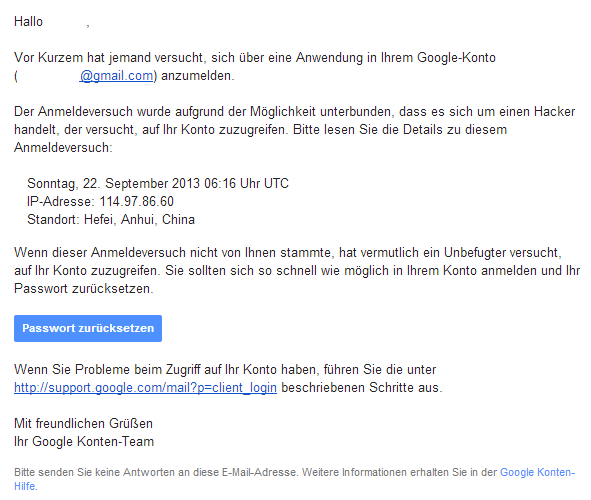Click the Standort Hefei, Anhui, China line

tap(111, 219)
